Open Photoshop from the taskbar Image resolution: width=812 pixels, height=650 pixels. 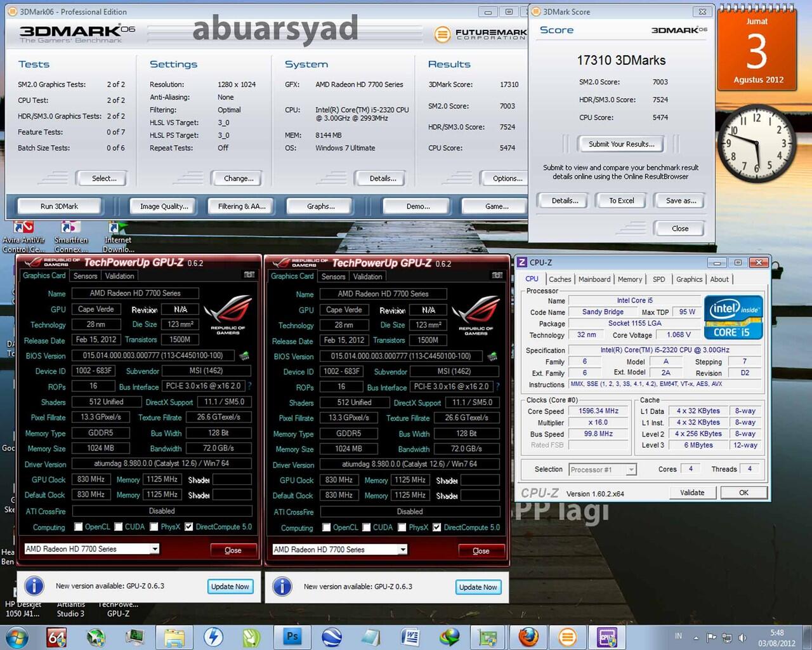(x=292, y=637)
